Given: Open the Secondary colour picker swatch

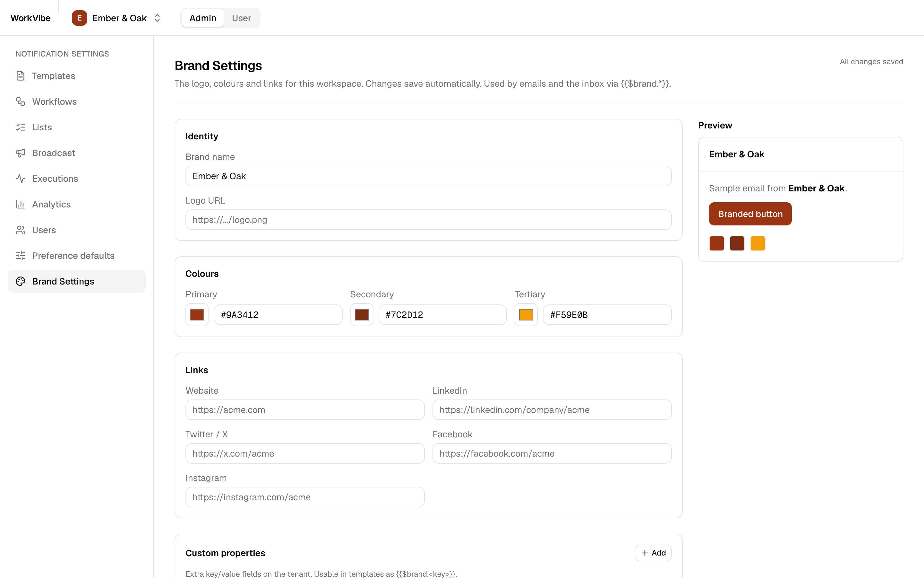Looking at the screenshot, I should click(x=362, y=315).
